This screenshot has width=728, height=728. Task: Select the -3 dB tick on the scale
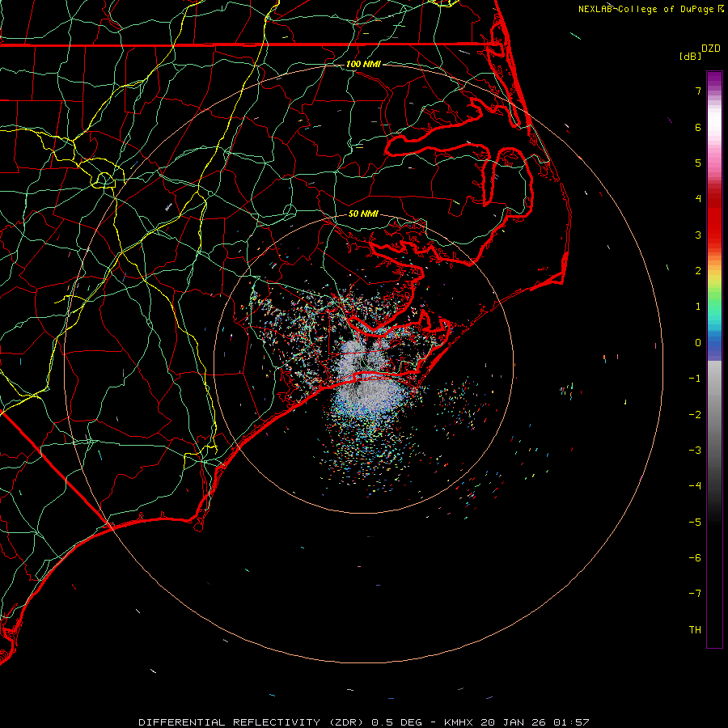click(x=695, y=450)
